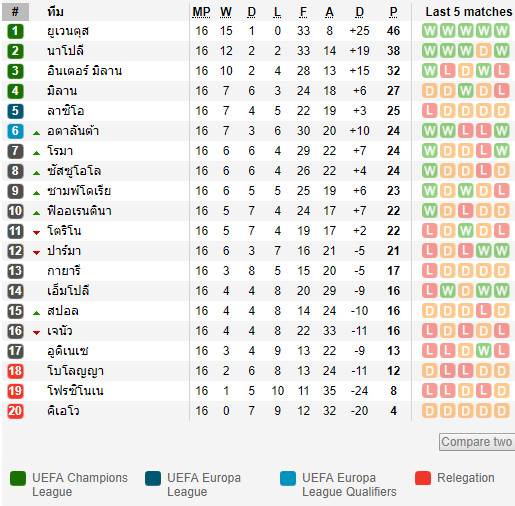Click the green rank 1 badge
The height and width of the screenshot is (506, 515).
15,31
